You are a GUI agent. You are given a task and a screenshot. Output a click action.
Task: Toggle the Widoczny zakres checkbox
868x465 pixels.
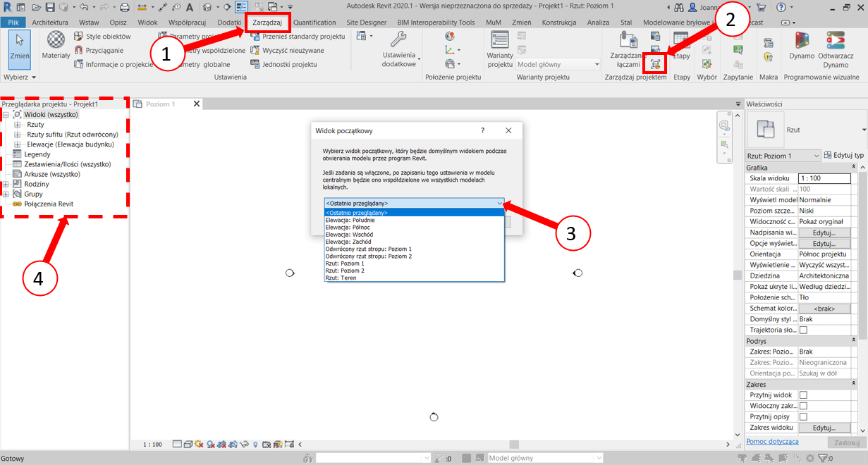pos(803,406)
